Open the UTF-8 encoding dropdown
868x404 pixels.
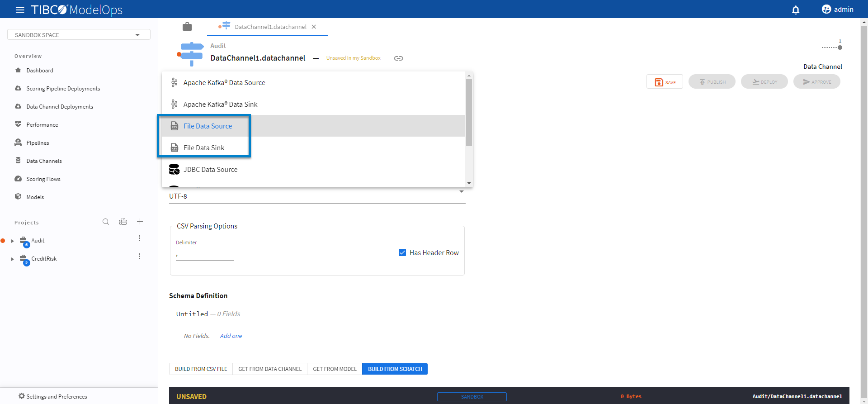[x=317, y=196]
